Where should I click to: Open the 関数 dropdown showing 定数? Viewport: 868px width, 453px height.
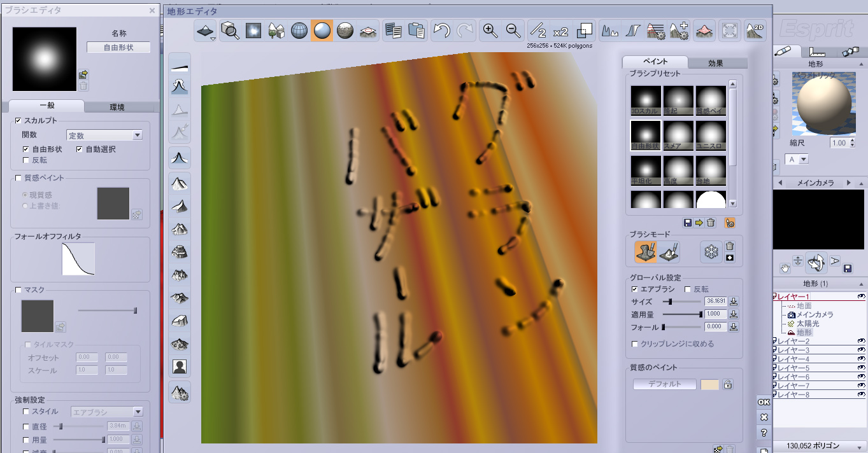pos(104,136)
